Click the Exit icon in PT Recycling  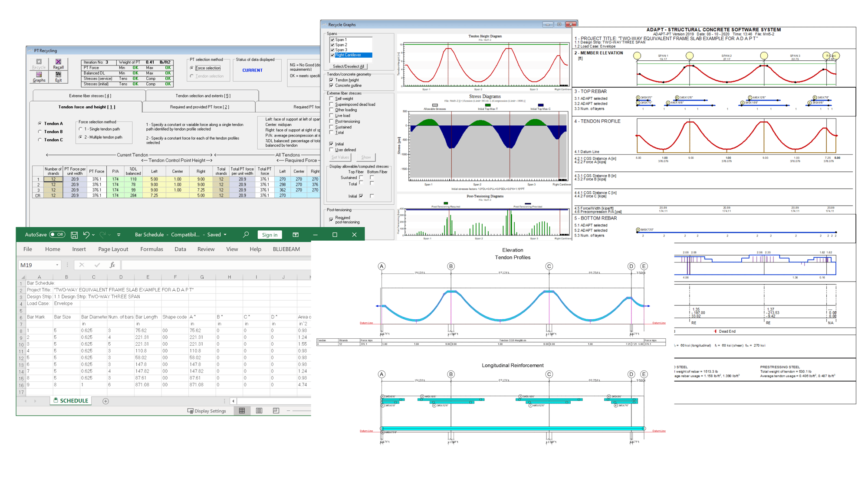pos(58,75)
